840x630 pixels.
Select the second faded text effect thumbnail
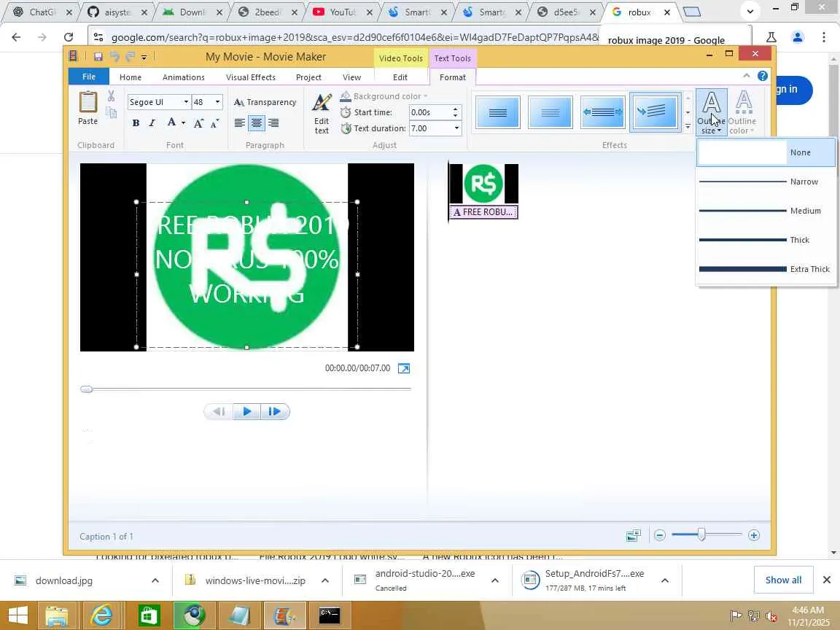point(551,112)
